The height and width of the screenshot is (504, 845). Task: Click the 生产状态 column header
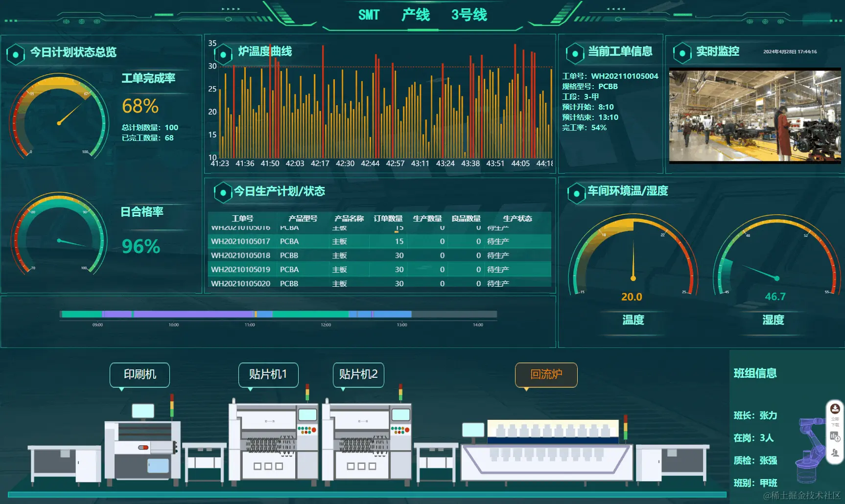click(x=517, y=218)
